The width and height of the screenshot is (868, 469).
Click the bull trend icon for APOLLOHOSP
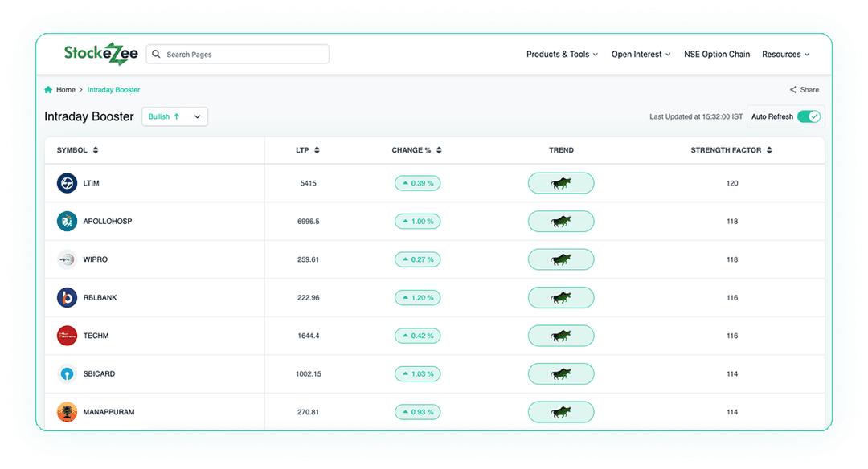tap(561, 221)
